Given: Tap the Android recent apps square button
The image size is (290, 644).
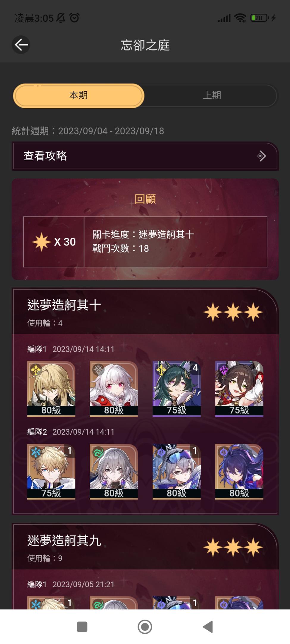Looking at the screenshot, I should (x=82, y=626).
